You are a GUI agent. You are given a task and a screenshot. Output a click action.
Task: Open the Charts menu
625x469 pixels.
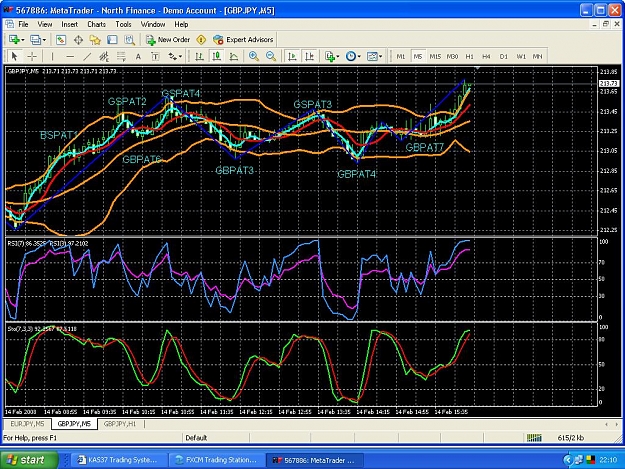click(x=96, y=24)
